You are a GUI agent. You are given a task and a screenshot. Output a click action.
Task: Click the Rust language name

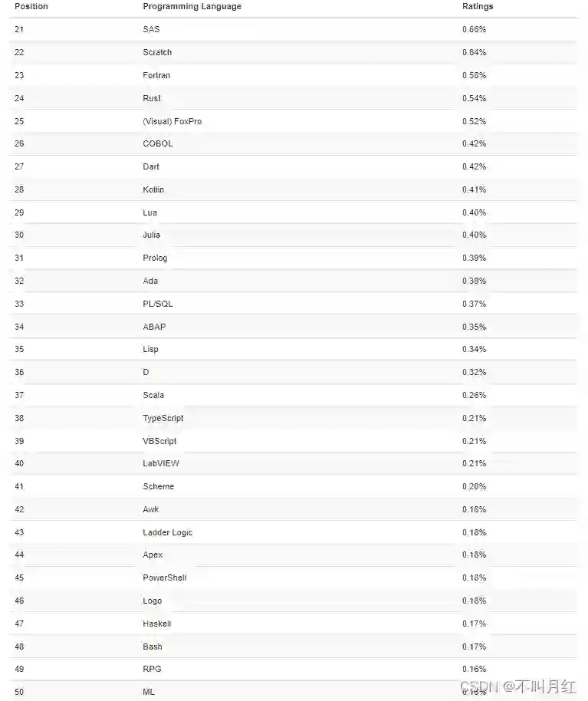152,99
